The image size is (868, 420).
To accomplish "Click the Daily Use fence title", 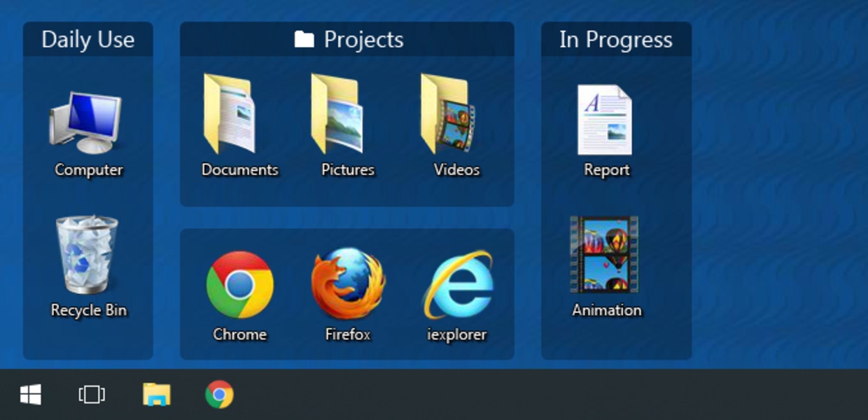I will coord(88,39).
